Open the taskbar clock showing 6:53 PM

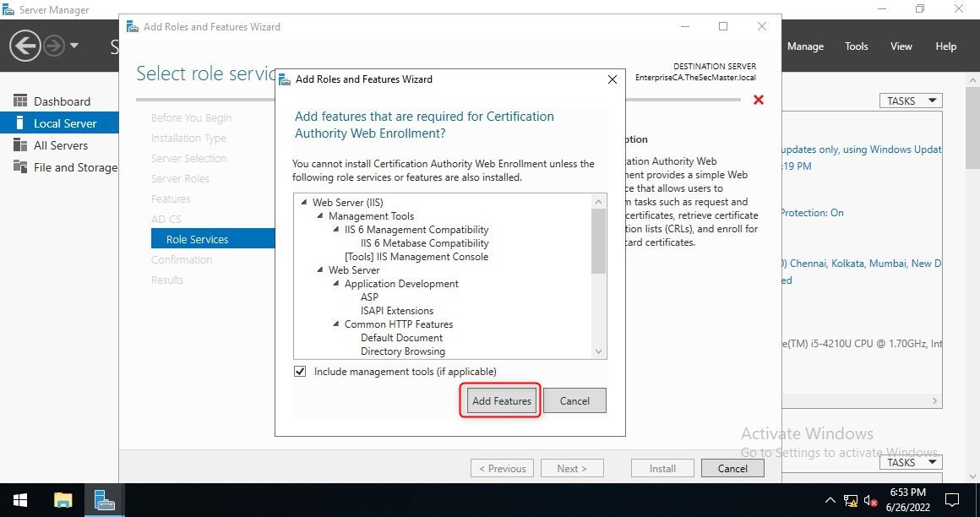click(x=907, y=500)
